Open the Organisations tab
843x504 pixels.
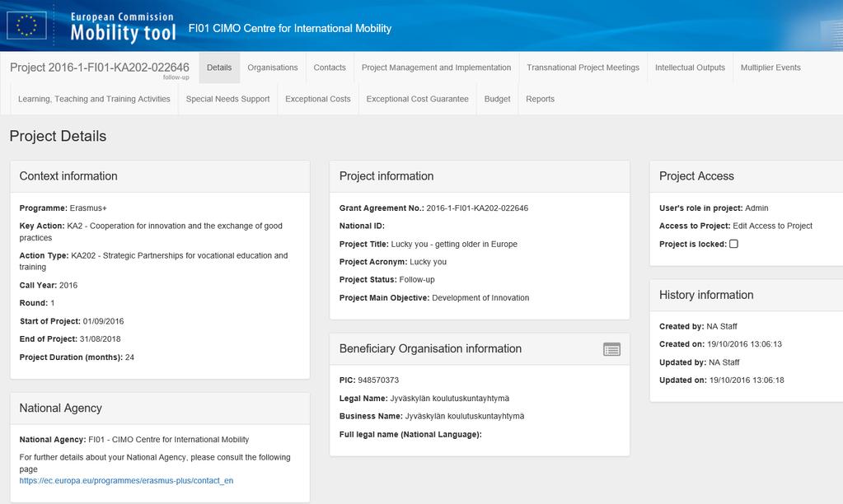(273, 68)
